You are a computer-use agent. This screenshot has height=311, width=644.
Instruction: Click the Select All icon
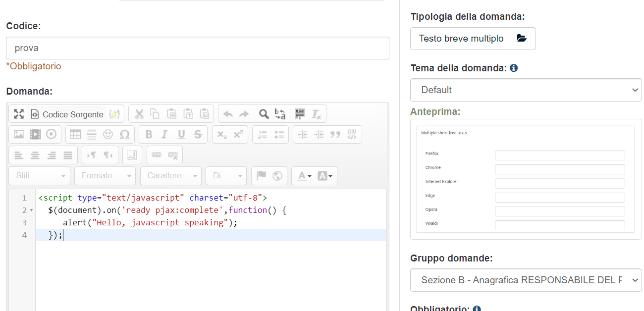(x=299, y=114)
